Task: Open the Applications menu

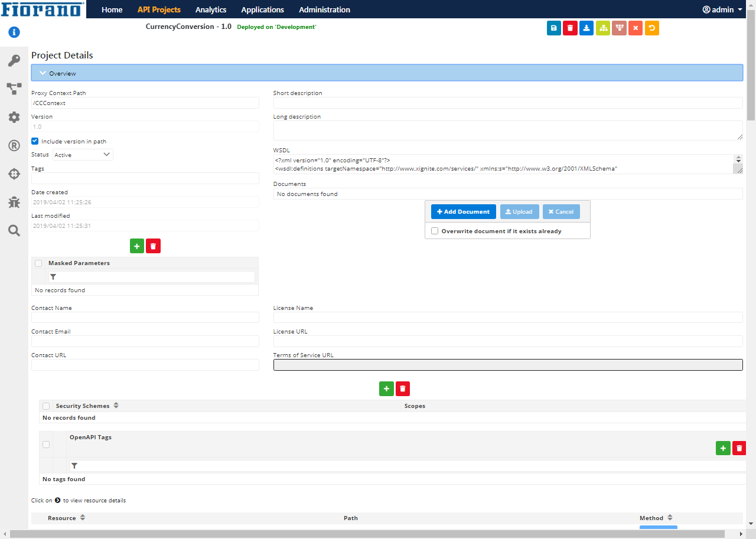Action: click(x=263, y=9)
